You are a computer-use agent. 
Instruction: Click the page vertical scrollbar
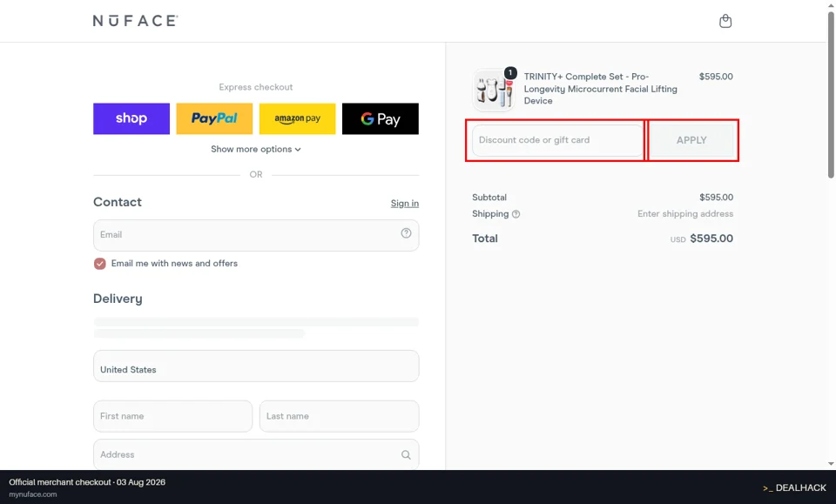(831, 95)
